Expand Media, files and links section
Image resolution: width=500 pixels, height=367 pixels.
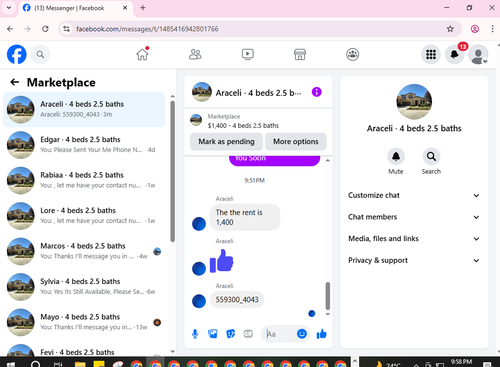coord(414,239)
